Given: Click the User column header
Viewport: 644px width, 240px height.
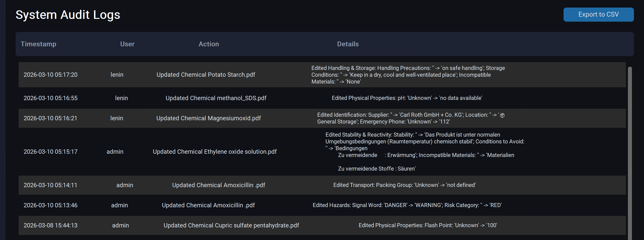Looking at the screenshot, I should tap(127, 44).
